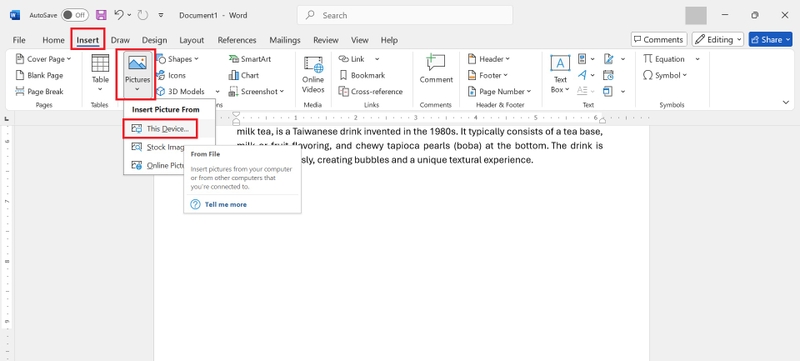Switch to the Layout tab
Viewport: 800px width, 361px height.
pyautogui.click(x=191, y=40)
